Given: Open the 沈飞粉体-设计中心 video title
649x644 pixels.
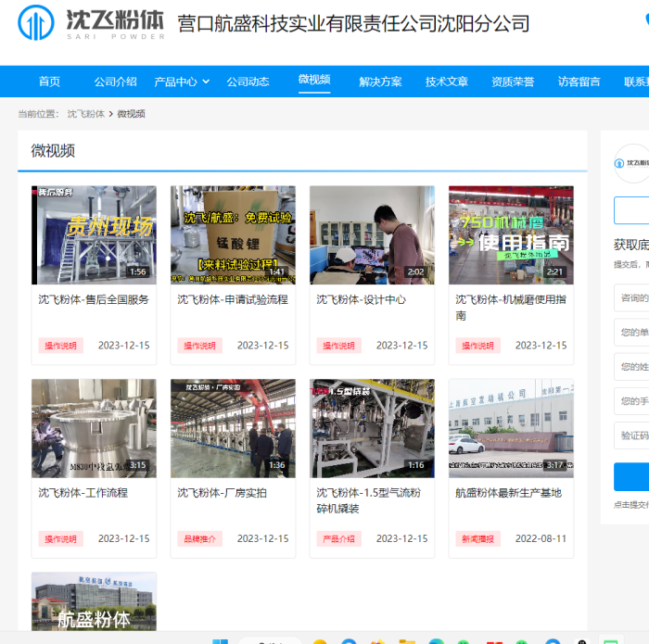Looking at the screenshot, I should tap(361, 299).
